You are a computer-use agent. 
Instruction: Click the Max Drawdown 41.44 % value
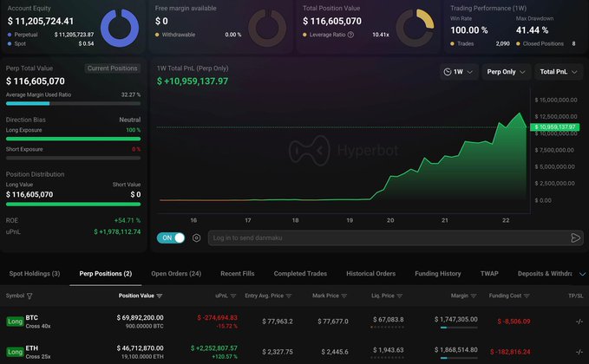click(532, 30)
